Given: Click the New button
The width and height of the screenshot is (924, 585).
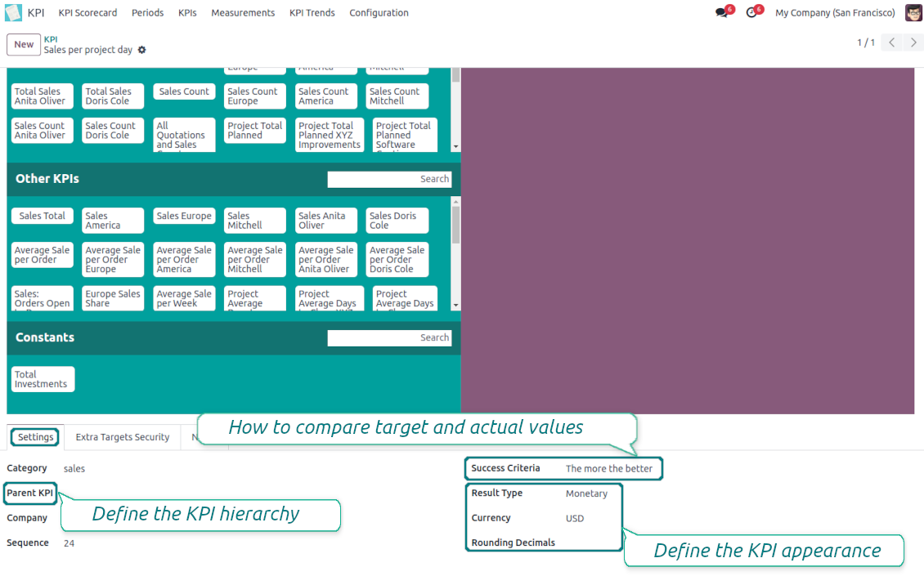Looking at the screenshot, I should pyautogui.click(x=24, y=45).
